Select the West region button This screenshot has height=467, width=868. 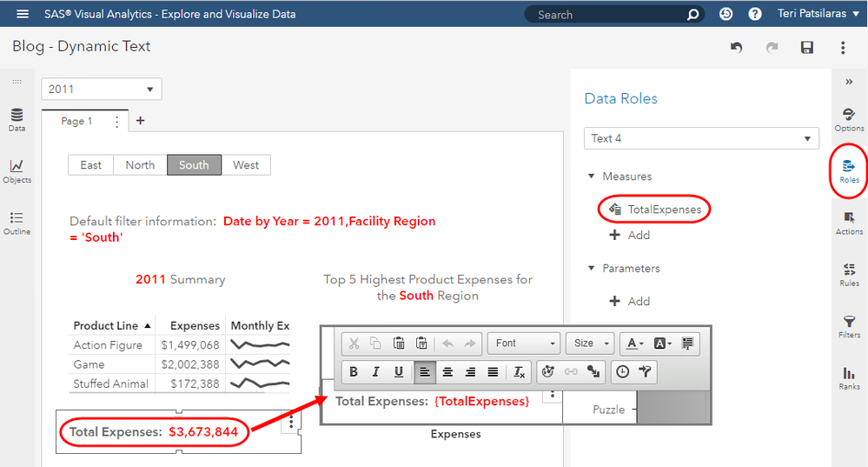[x=246, y=165]
